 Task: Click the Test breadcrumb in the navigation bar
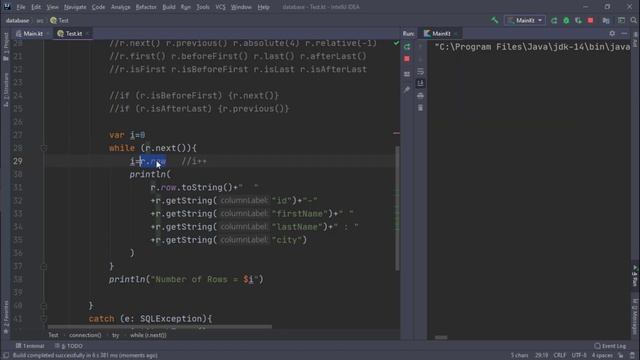60,20
